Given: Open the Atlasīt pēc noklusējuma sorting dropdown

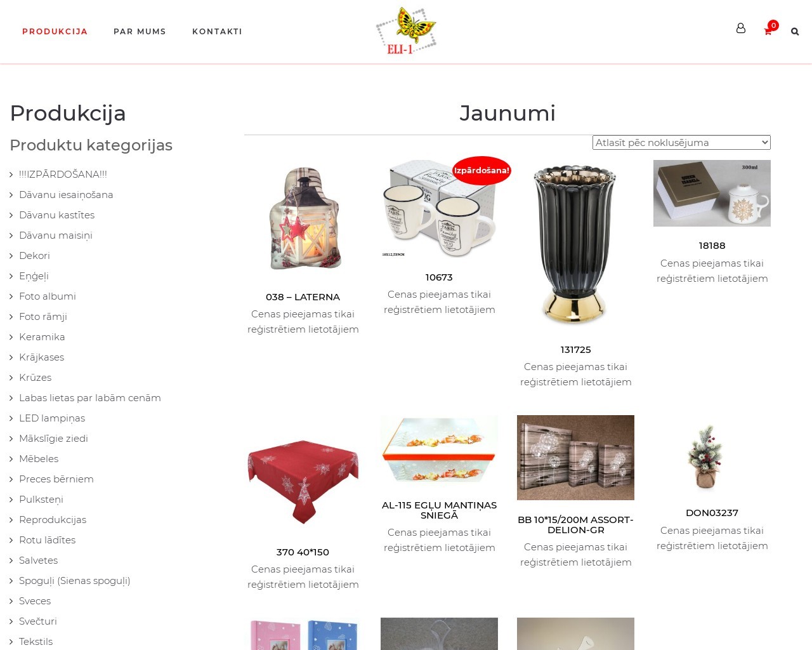Looking at the screenshot, I should [682, 143].
